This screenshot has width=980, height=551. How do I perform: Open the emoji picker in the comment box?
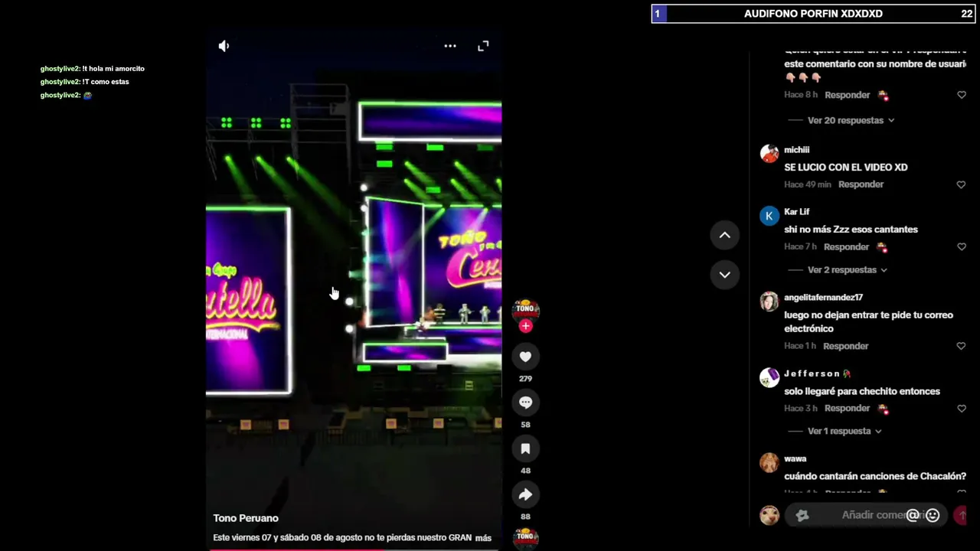click(x=933, y=516)
